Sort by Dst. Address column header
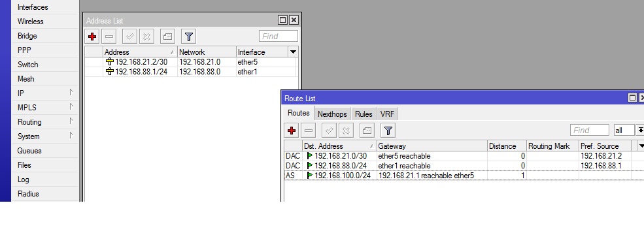 tap(339, 146)
